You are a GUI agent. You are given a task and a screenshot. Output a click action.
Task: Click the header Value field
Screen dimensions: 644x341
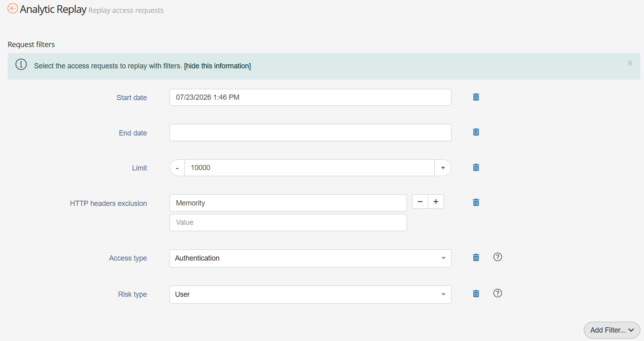tap(288, 222)
